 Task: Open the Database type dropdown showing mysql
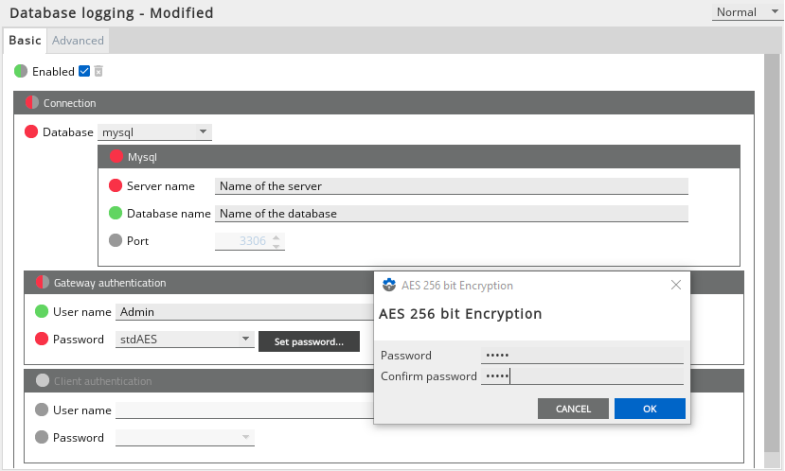pyautogui.click(x=155, y=132)
